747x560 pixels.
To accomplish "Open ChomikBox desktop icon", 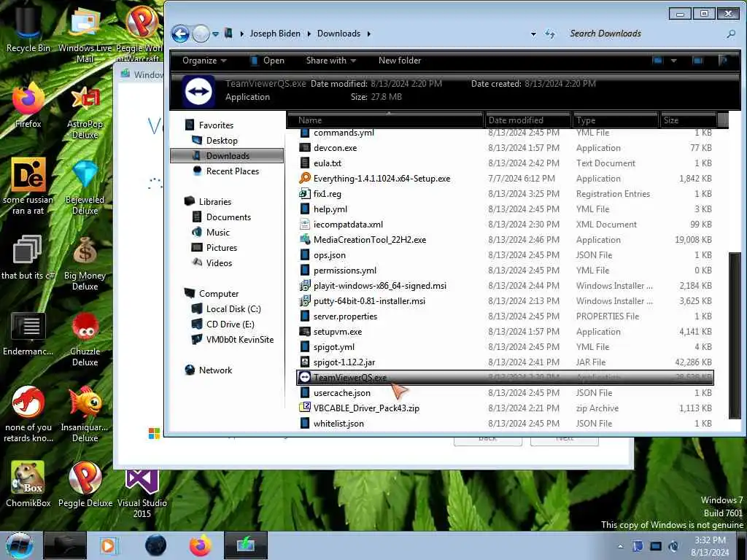I will coord(28,484).
